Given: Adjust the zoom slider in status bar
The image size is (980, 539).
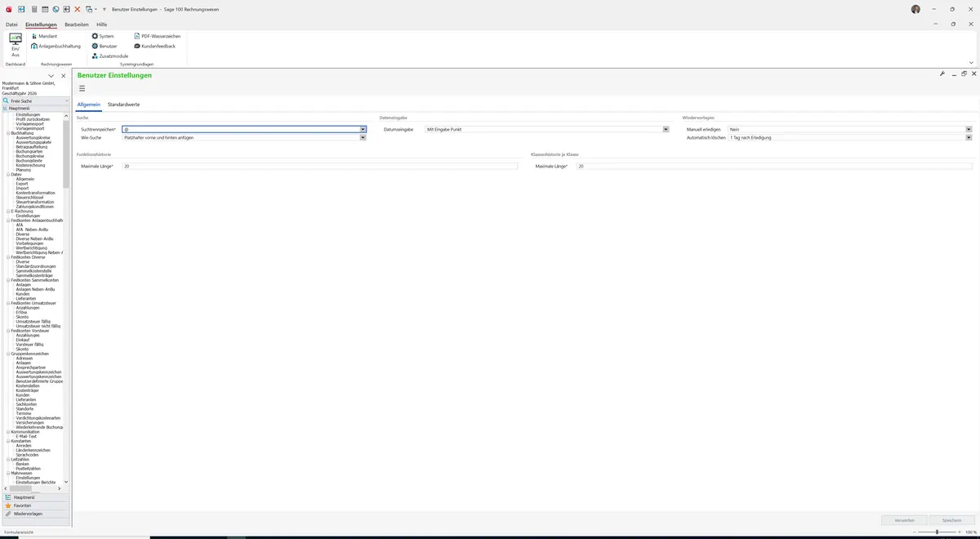Looking at the screenshot, I should click(937, 532).
